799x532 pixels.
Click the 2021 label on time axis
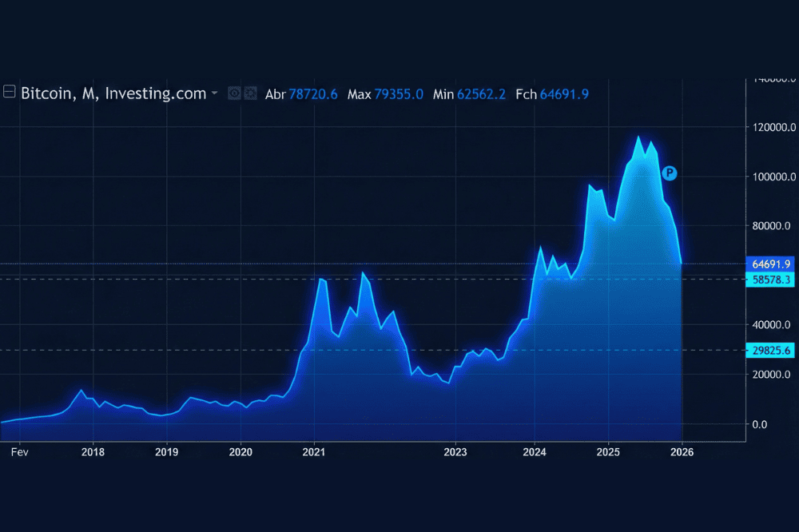[314, 451]
